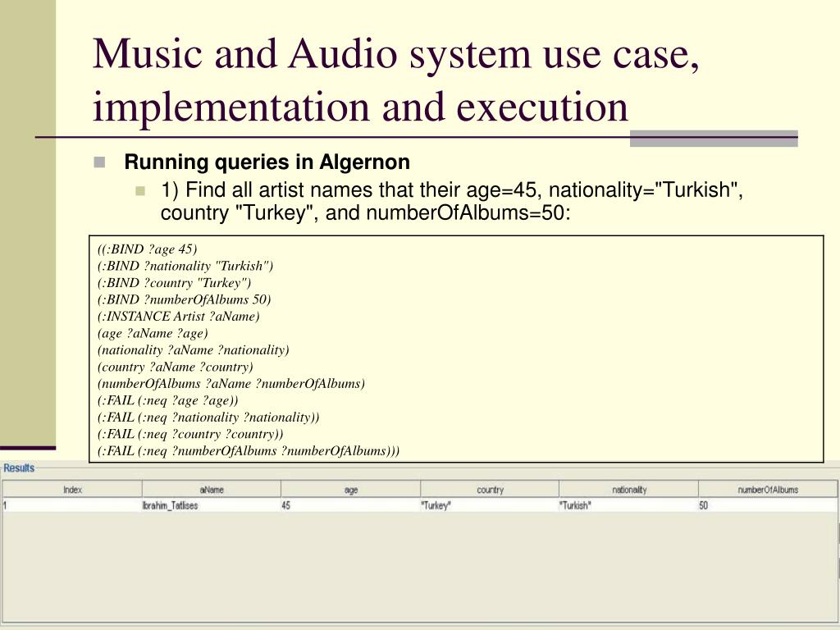
Task: Select the FAIL line for ?country
Action: 190,434
